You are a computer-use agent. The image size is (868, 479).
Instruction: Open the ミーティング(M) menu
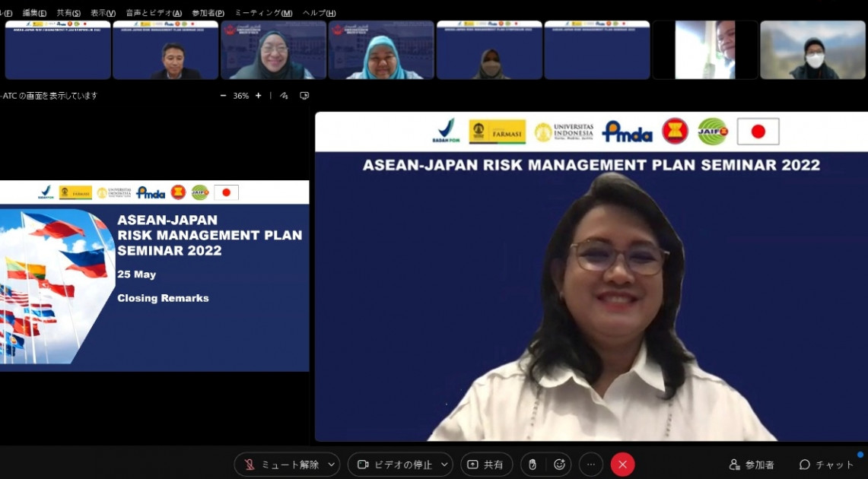point(263,13)
